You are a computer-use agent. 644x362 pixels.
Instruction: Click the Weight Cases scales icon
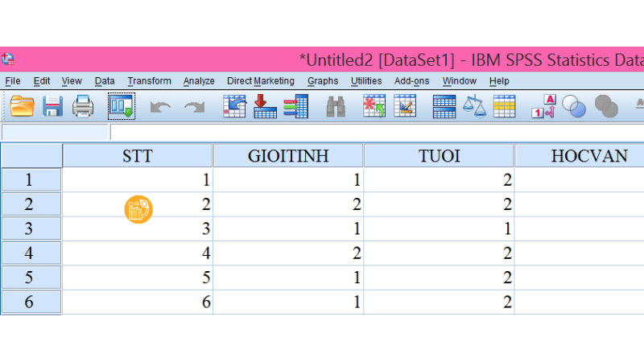point(474,106)
